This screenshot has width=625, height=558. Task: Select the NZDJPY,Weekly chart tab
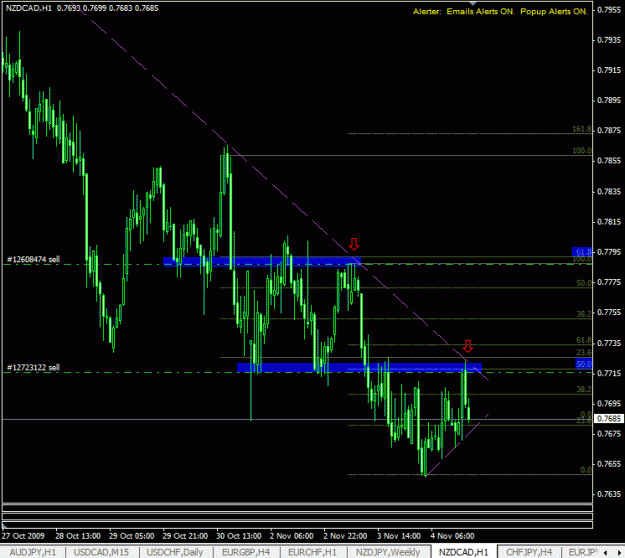click(x=388, y=552)
